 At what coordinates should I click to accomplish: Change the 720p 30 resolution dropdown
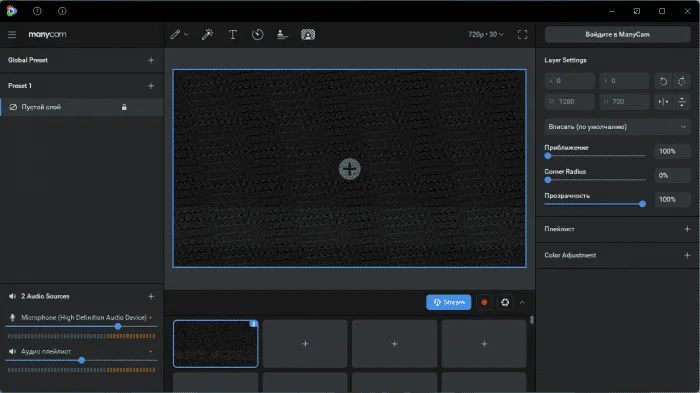[486, 34]
